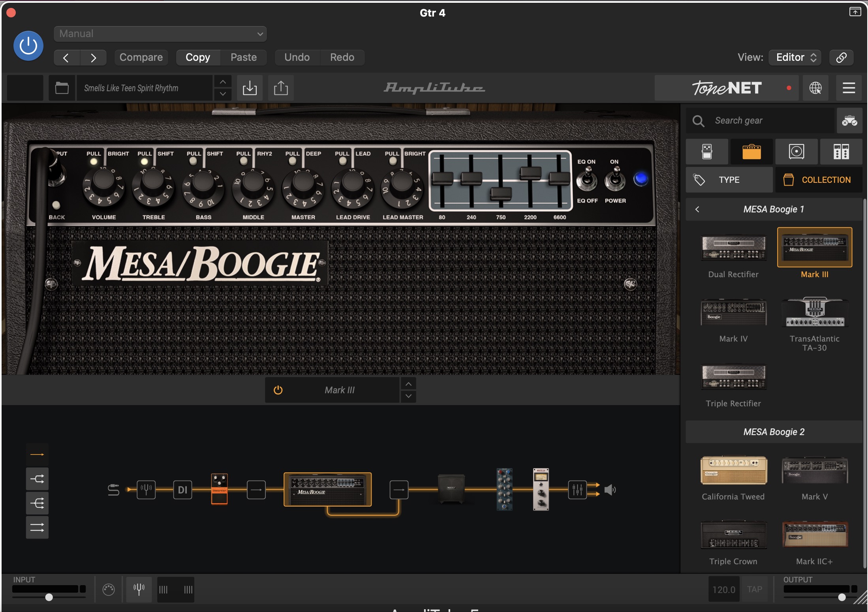The height and width of the screenshot is (612, 868).
Task: Toggle the Middle PULL RHY2 switch
Action: point(244,161)
